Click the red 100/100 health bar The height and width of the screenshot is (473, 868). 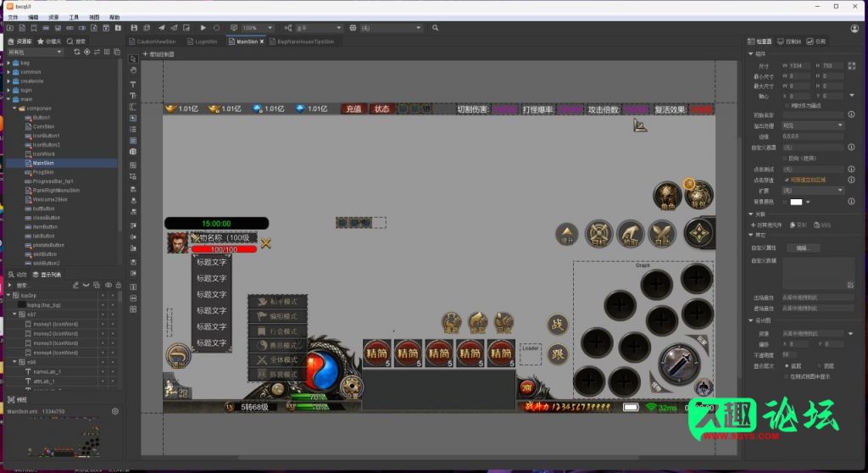[x=224, y=250]
